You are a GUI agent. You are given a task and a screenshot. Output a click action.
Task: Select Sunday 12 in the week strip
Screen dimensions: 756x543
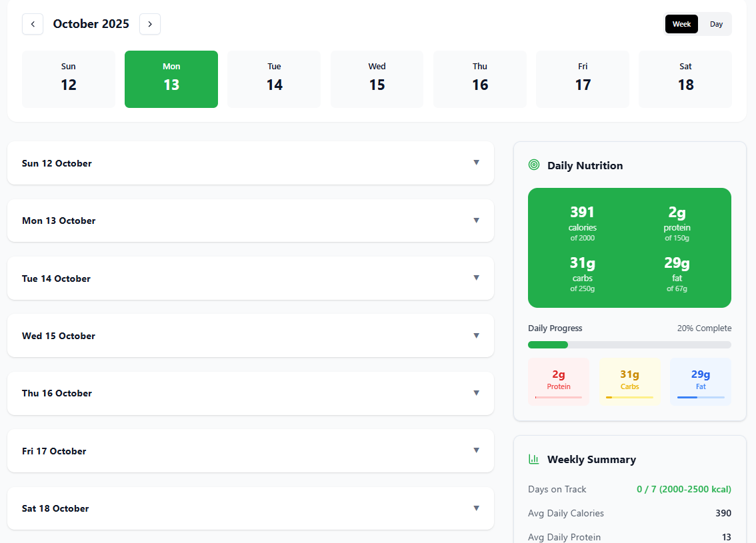[x=69, y=79]
